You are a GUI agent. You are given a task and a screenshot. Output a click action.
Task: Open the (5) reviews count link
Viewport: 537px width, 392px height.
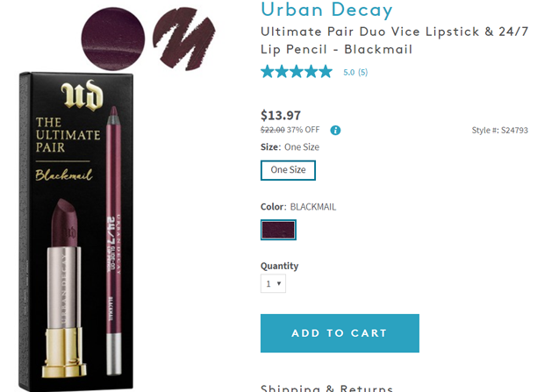pyautogui.click(x=362, y=73)
